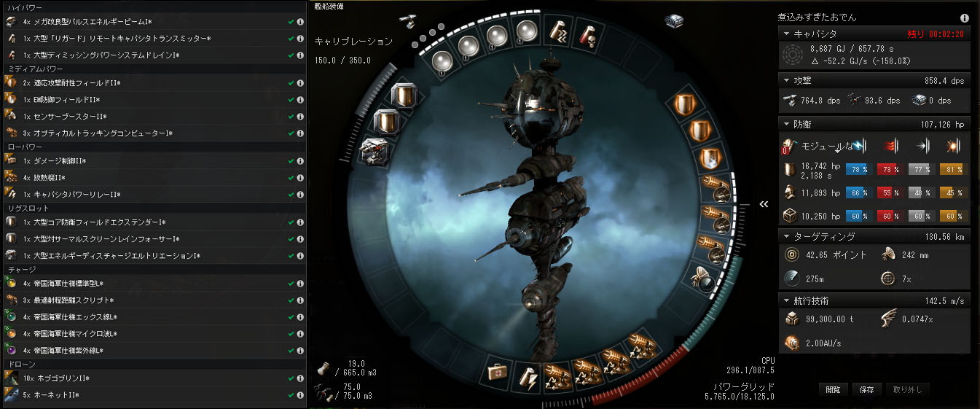Click the リグスロット group header
The image size is (980, 409).
point(153,209)
